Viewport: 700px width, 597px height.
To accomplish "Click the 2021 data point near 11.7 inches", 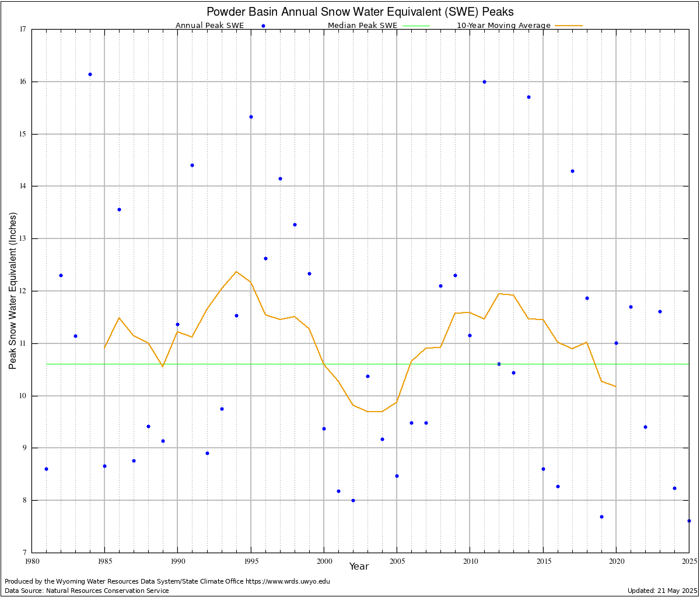I will [x=631, y=307].
